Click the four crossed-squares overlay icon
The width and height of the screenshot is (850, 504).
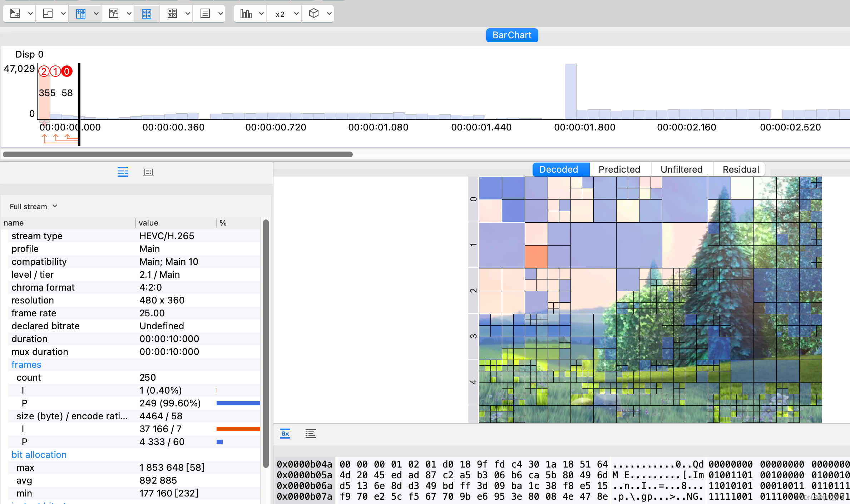[x=172, y=14]
